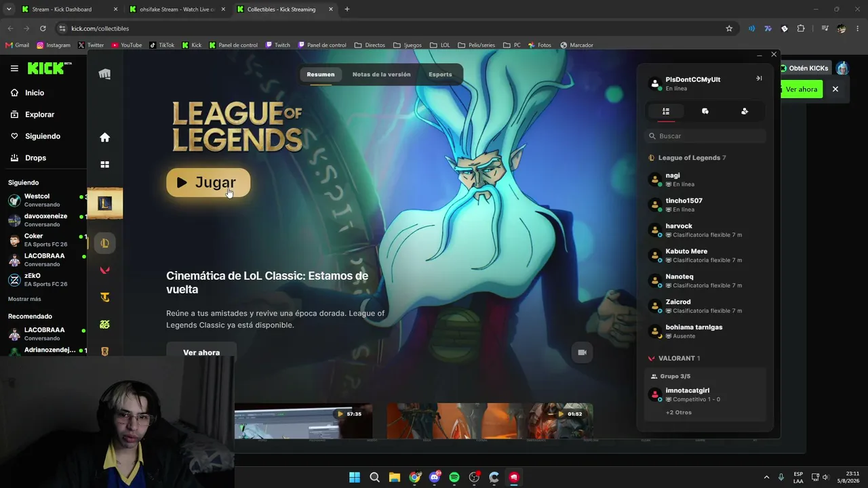Open the game library grid icon
Screen dimensions: 868x488
(x=104, y=165)
